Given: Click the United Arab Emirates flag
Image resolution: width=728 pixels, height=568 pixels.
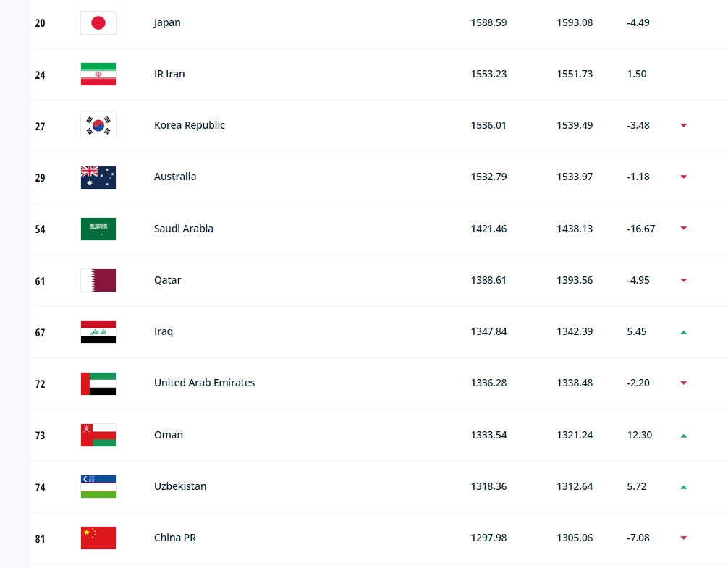Looking at the screenshot, I should [98, 383].
